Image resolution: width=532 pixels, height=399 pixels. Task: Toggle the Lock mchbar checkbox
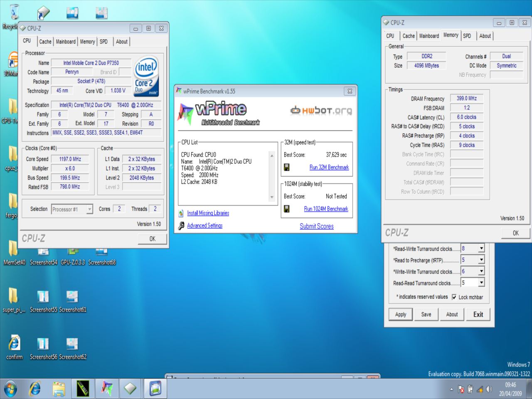click(x=454, y=297)
